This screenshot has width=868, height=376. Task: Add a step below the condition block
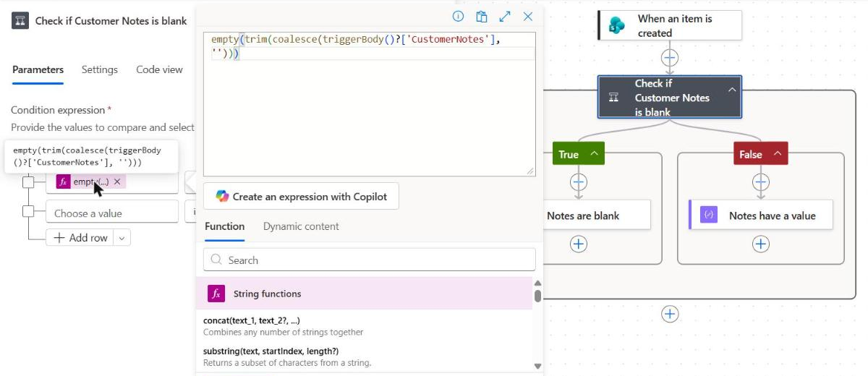pyautogui.click(x=670, y=314)
